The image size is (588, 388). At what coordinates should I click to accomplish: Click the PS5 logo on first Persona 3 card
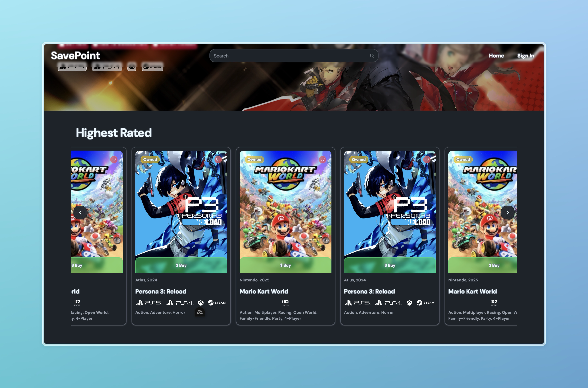click(x=149, y=303)
